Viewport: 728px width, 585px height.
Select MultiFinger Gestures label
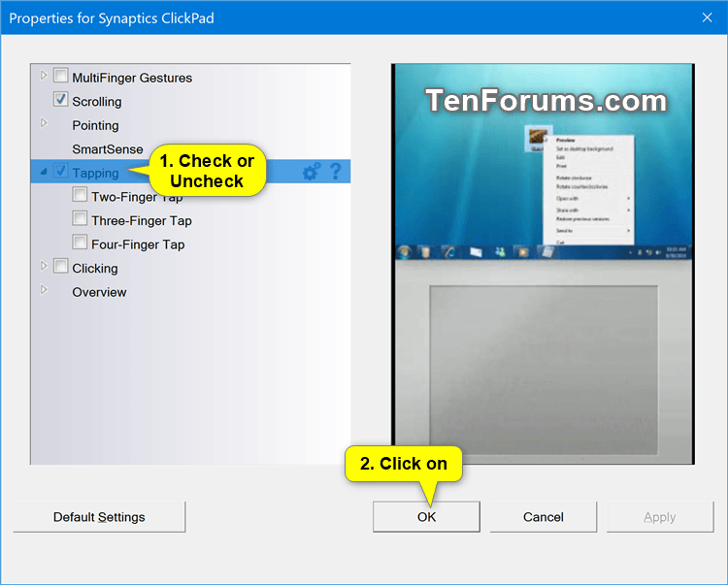click(x=132, y=78)
